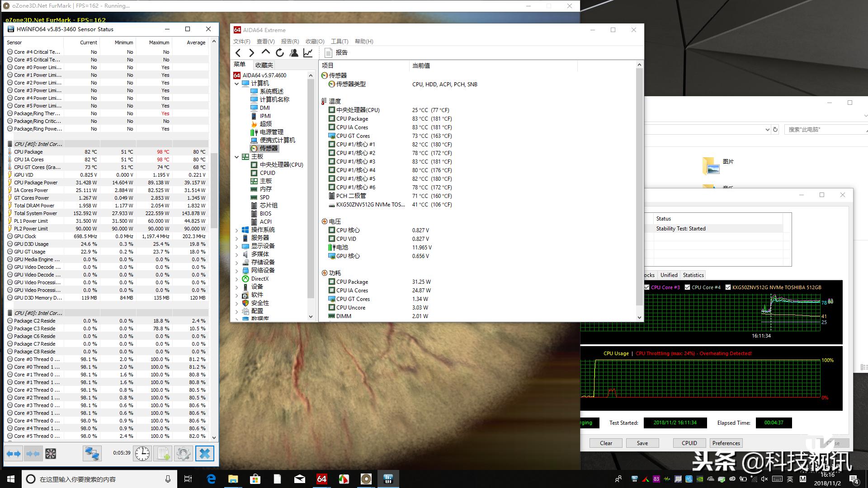Disable KXG50ZNV512G NVMe TOSHIBA graph checkbox
868x488 pixels.
pyautogui.click(x=728, y=287)
